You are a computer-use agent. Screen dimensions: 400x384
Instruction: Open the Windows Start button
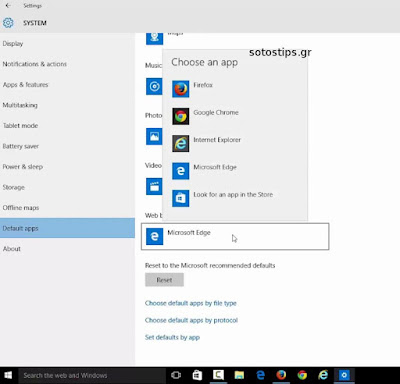click(8, 375)
